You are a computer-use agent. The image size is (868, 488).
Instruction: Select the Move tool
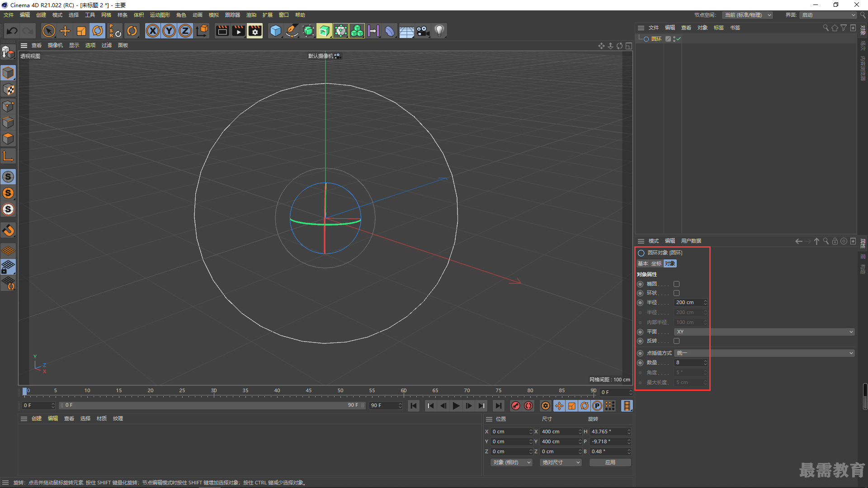(x=65, y=31)
